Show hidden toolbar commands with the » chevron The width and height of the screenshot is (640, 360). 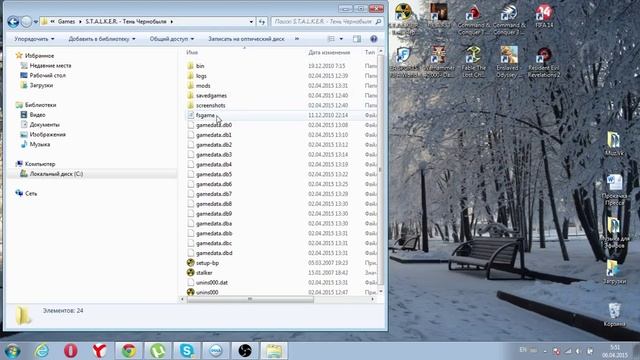pos(297,39)
